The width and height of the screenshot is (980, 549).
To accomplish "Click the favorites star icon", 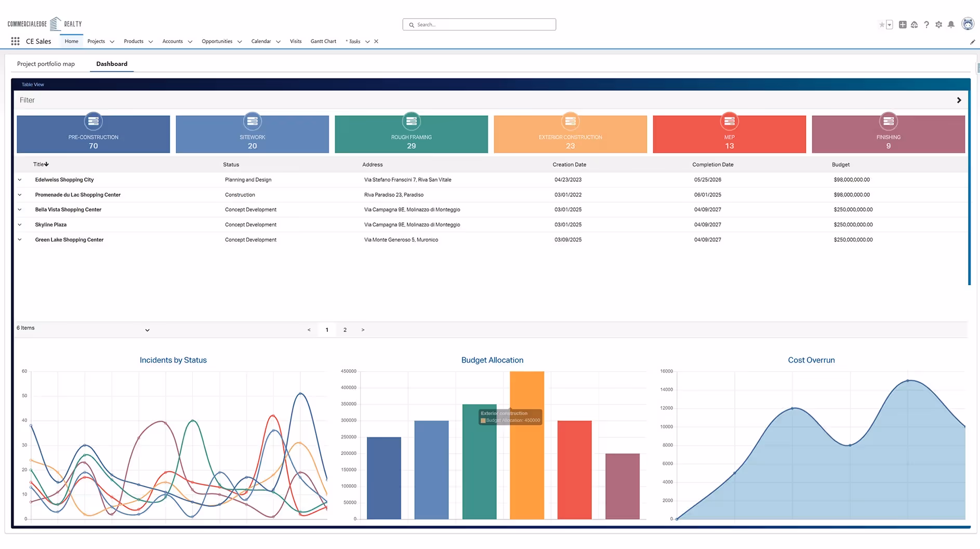I will (881, 24).
